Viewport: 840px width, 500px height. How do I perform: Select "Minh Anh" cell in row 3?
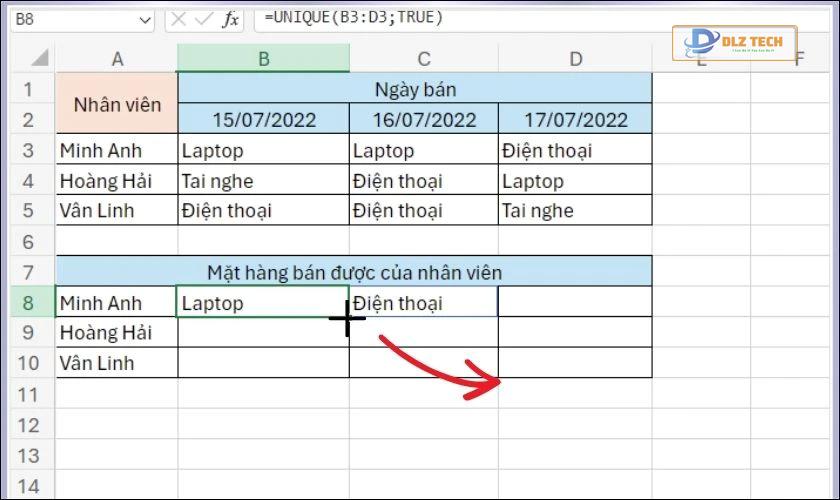pyautogui.click(x=117, y=150)
